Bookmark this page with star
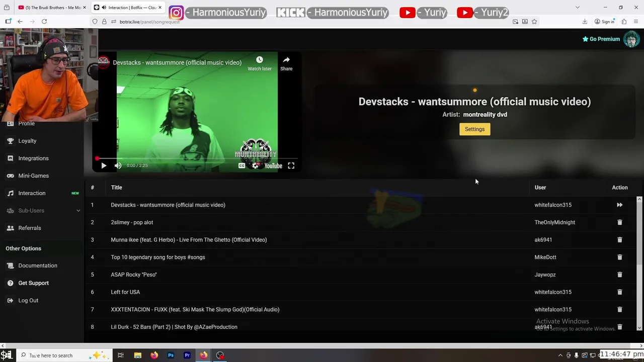Image resolution: width=644 pixels, height=362 pixels. coord(534,22)
